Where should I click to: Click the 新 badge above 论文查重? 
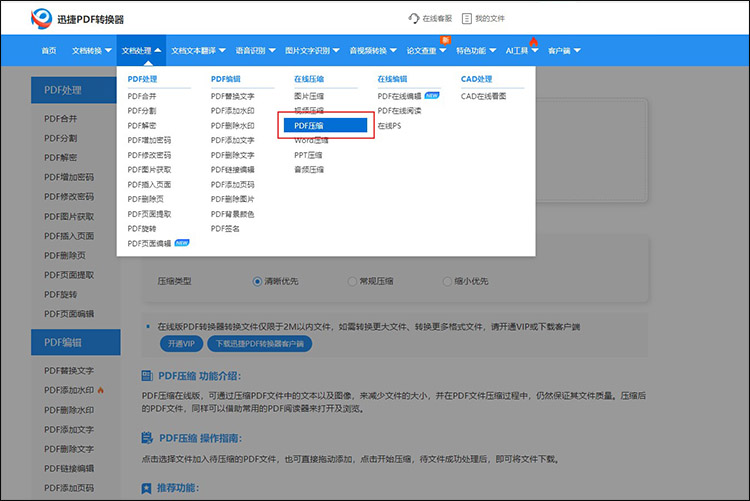pyautogui.click(x=445, y=40)
